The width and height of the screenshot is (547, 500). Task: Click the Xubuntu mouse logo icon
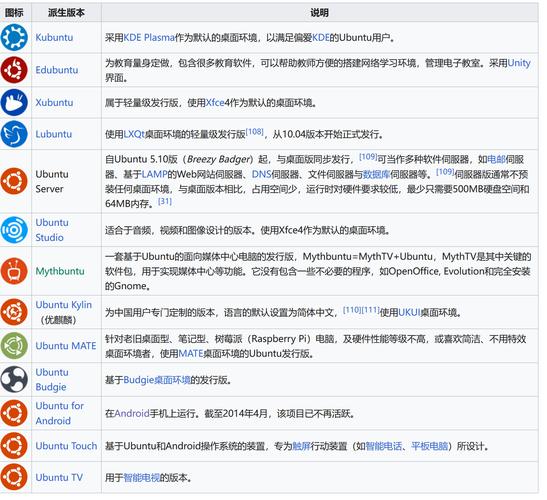(14, 102)
